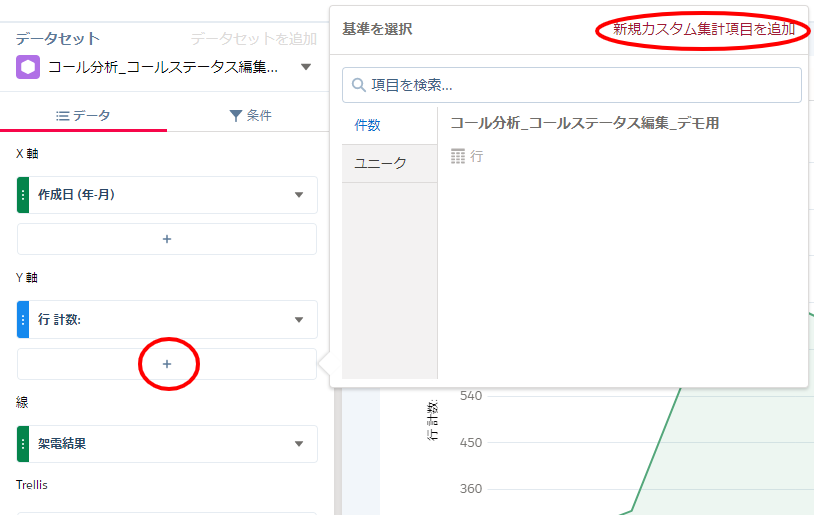Switch to the データ tab
814x515 pixels.
[x=83, y=116]
